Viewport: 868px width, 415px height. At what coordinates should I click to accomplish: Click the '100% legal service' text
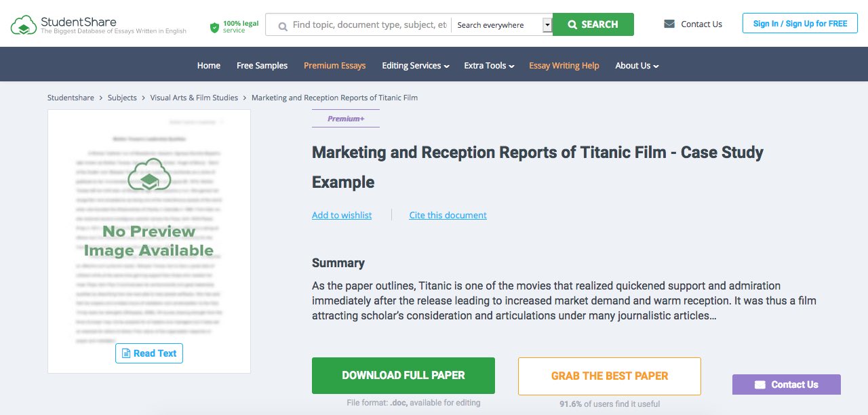pyautogui.click(x=241, y=27)
